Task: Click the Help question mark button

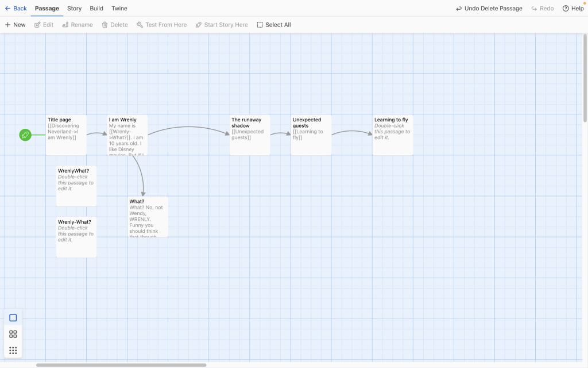Action: point(572,9)
